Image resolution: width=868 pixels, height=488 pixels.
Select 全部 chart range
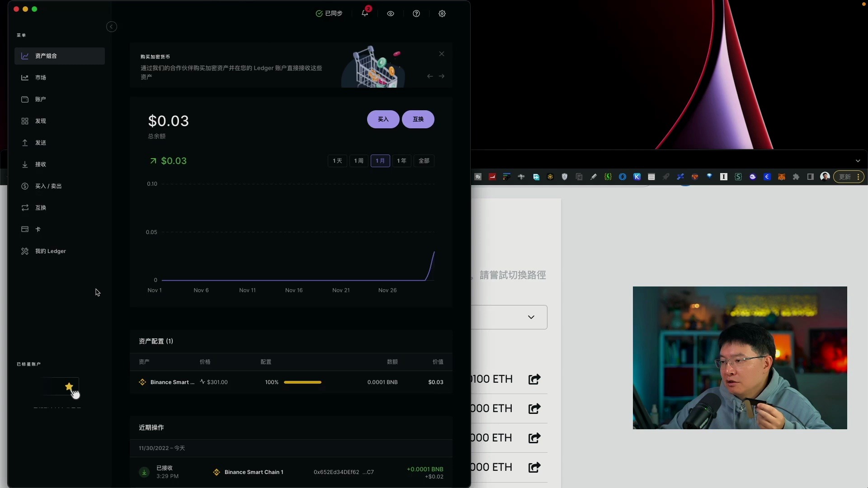pyautogui.click(x=424, y=161)
